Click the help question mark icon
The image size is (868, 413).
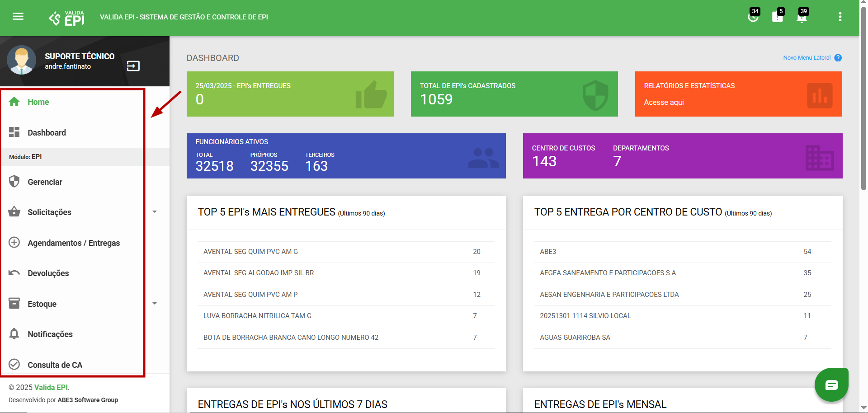point(838,58)
